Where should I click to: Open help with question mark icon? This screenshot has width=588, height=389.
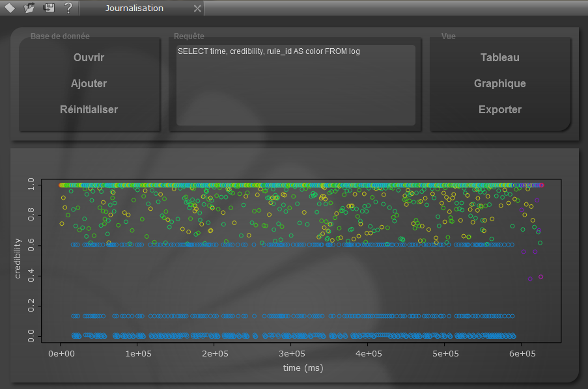[x=68, y=8]
